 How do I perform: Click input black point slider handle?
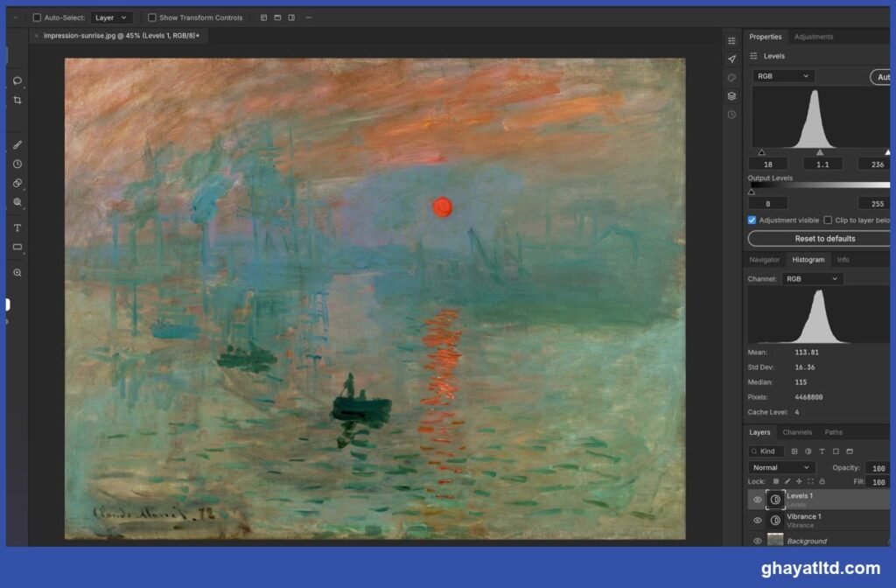(x=761, y=152)
